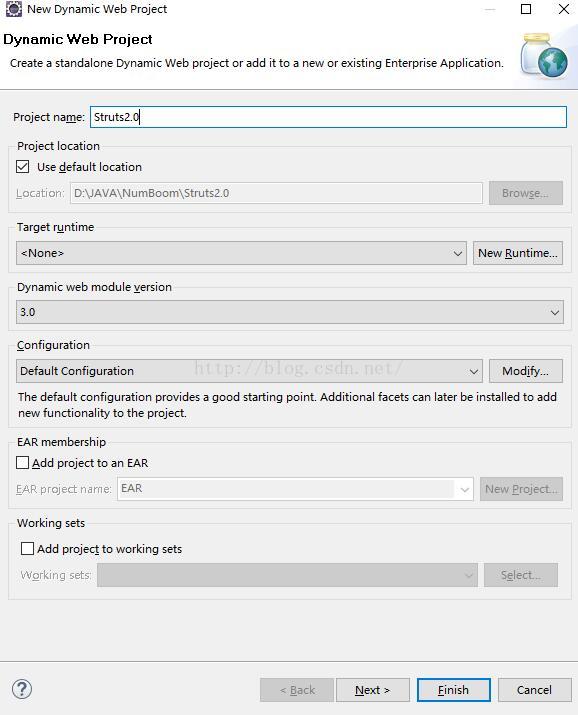Enable Add project to working sets
The image size is (578, 715).
pyautogui.click(x=27, y=549)
